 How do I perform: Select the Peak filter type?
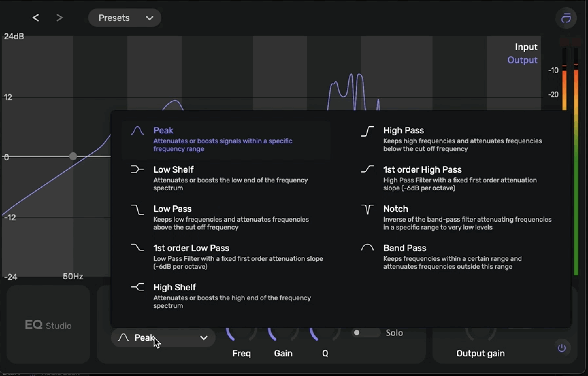tap(226, 140)
